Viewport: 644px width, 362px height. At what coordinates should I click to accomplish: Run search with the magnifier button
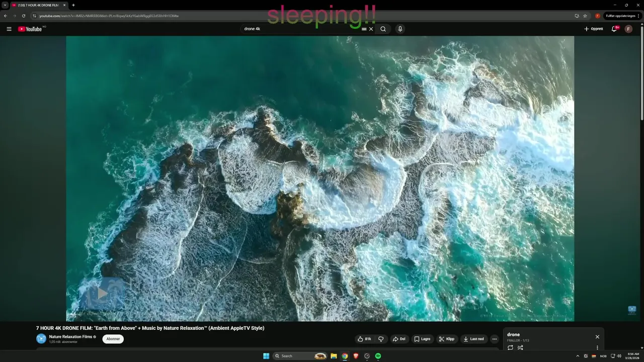coord(383,29)
